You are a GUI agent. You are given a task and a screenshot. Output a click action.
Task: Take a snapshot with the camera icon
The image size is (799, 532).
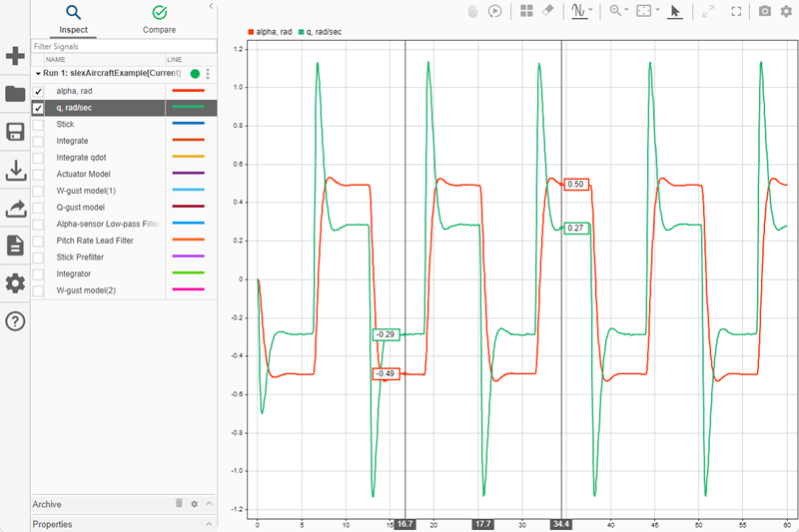(x=764, y=11)
